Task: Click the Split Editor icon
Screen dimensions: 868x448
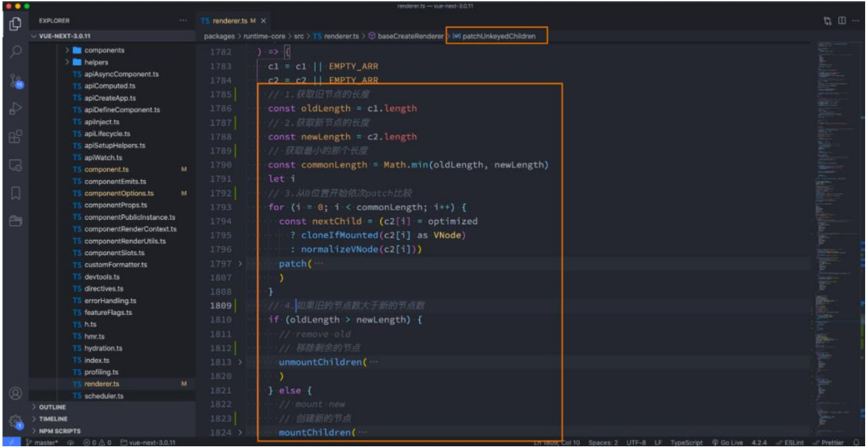Action: pyautogui.click(x=842, y=21)
